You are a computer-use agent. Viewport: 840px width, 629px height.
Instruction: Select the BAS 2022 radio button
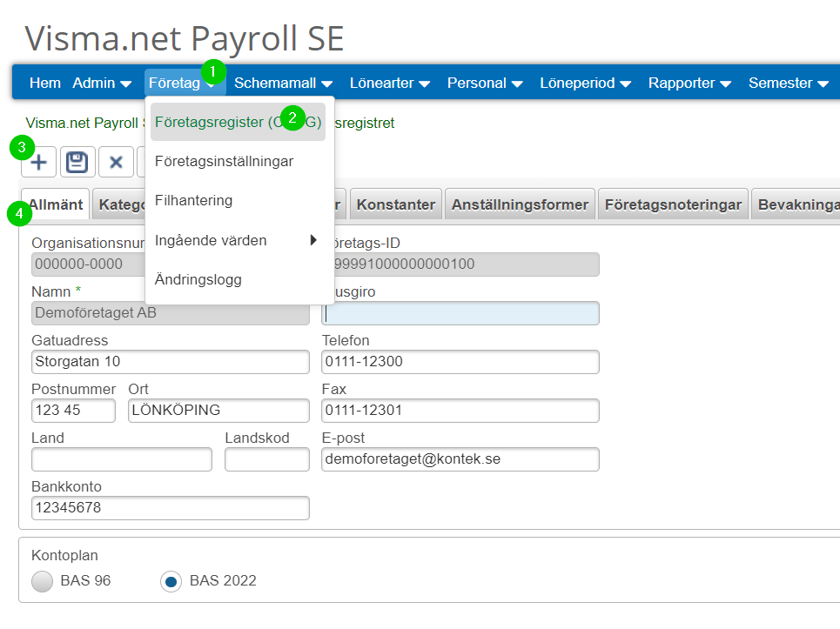[x=171, y=581]
